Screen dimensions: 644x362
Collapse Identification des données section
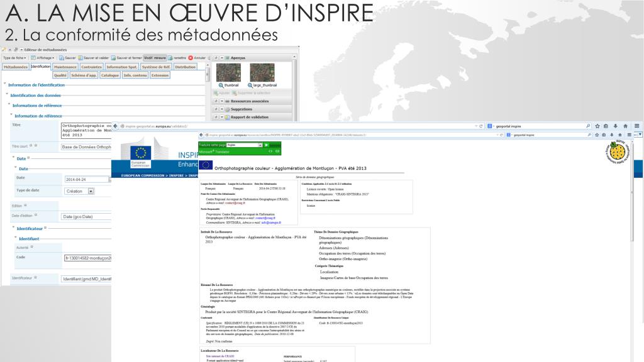click(x=7, y=94)
